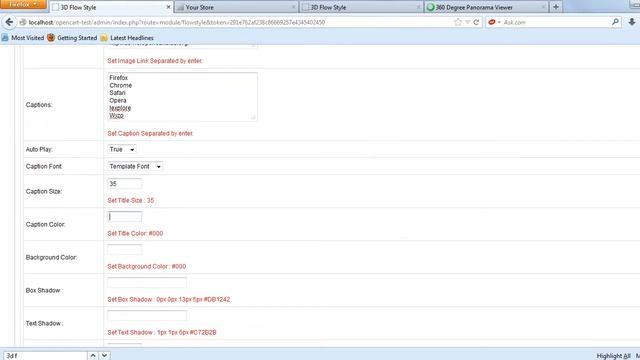
Task: Click the Most Visited bookmark icon
Action: [5, 38]
